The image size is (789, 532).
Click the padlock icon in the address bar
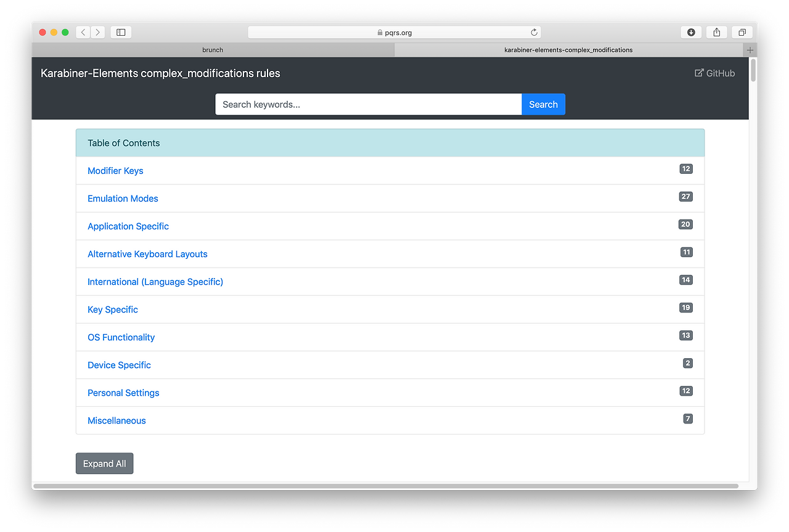pos(380,33)
